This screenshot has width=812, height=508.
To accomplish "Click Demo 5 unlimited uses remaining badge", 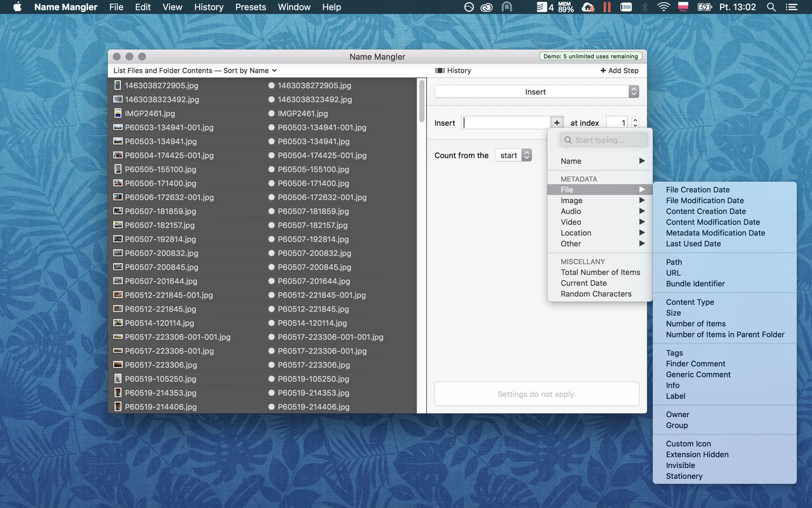I will tap(591, 56).
